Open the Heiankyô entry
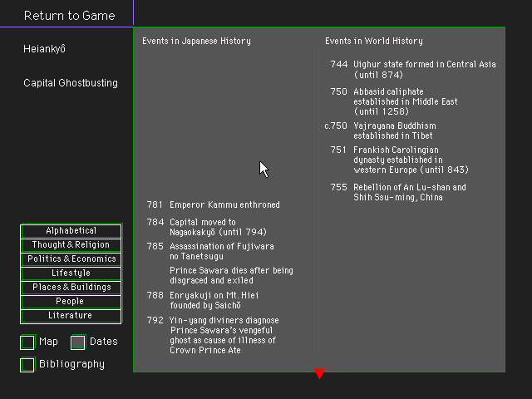The image size is (532, 399). [44, 49]
